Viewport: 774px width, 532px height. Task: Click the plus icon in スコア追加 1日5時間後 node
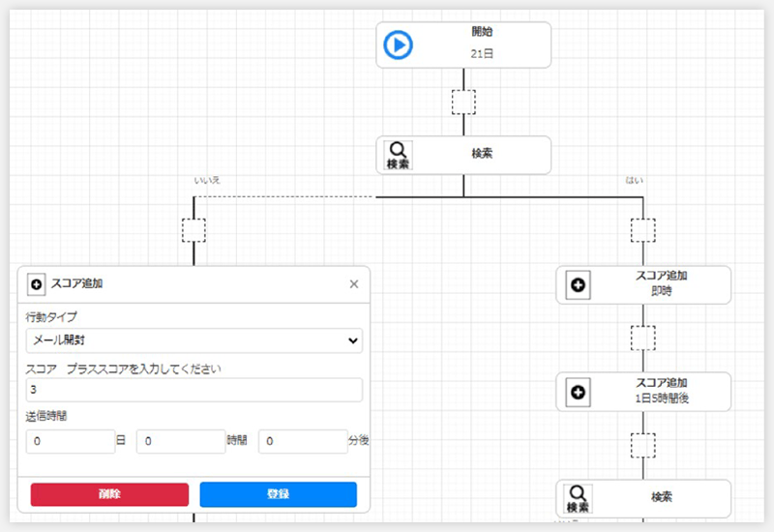tap(578, 393)
